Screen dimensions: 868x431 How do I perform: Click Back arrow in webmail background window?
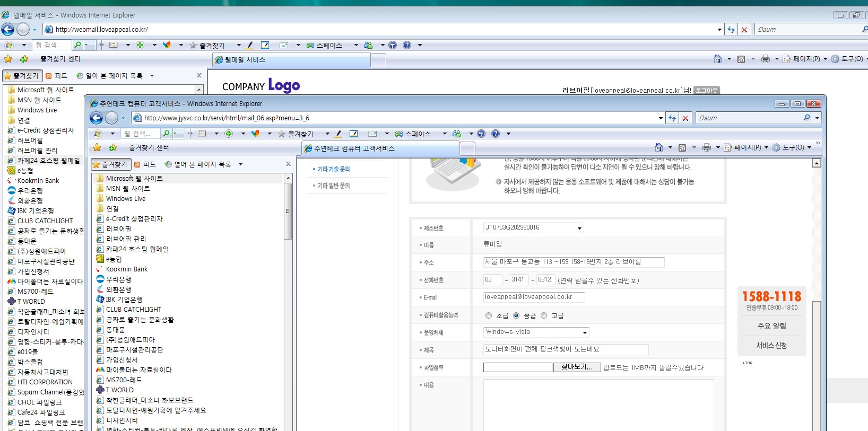[8, 29]
